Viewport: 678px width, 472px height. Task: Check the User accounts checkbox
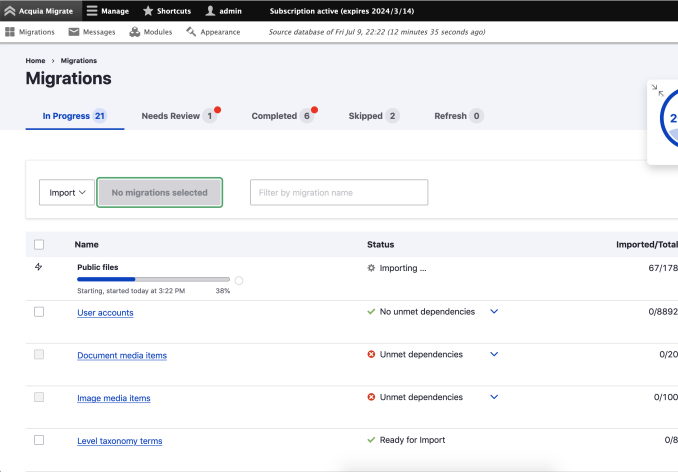point(39,312)
